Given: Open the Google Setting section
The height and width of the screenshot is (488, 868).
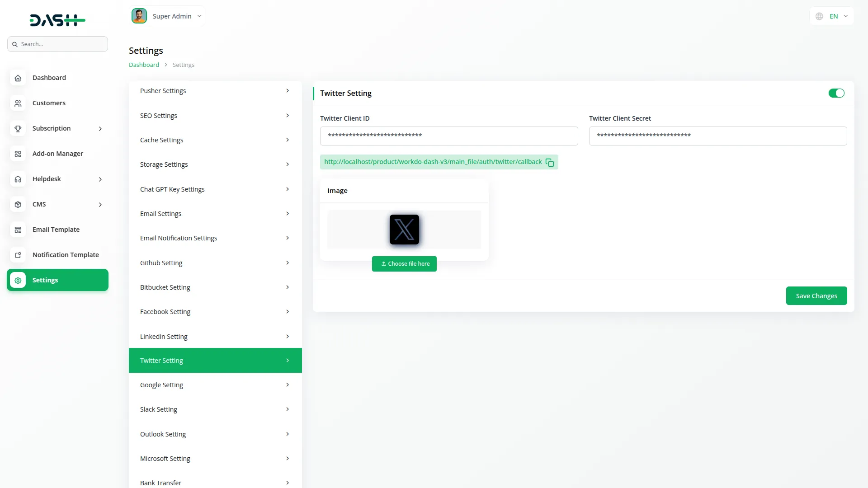Looking at the screenshot, I should [x=215, y=385].
